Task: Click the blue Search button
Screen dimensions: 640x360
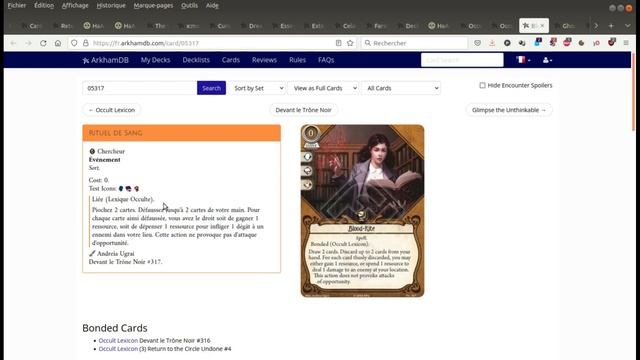Action: tap(211, 88)
